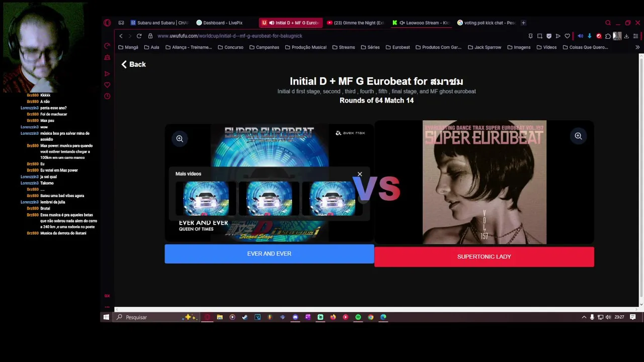Open the Aliança - Treiname... bookmarks folder
Image resolution: width=644 pixels, height=362 pixels.
tap(189, 47)
